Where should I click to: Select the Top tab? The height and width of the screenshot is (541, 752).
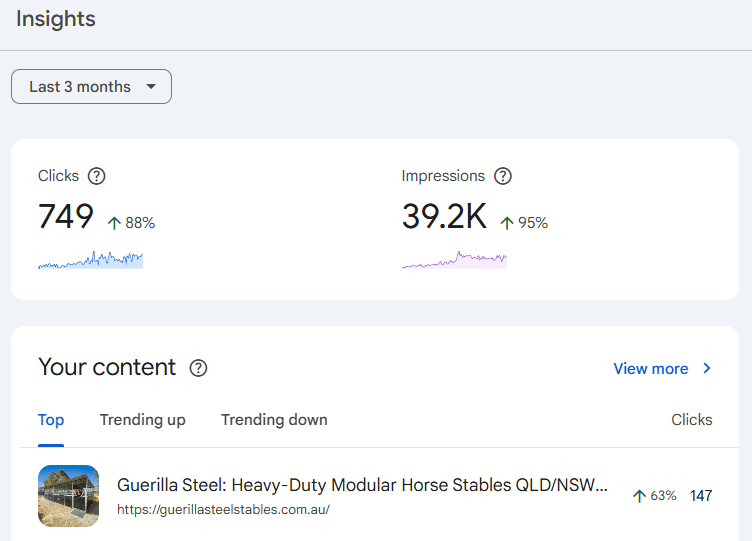(51, 420)
